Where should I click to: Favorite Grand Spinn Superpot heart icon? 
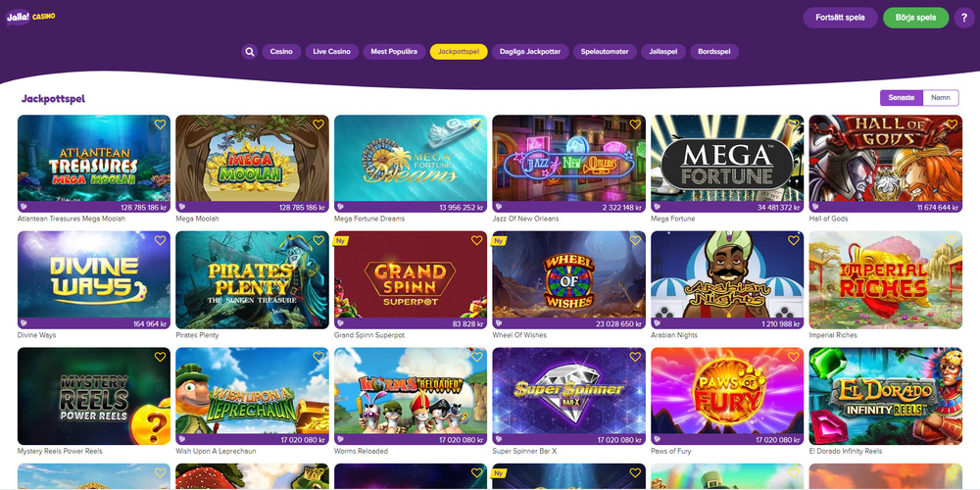pyautogui.click(x=477, y=241)
